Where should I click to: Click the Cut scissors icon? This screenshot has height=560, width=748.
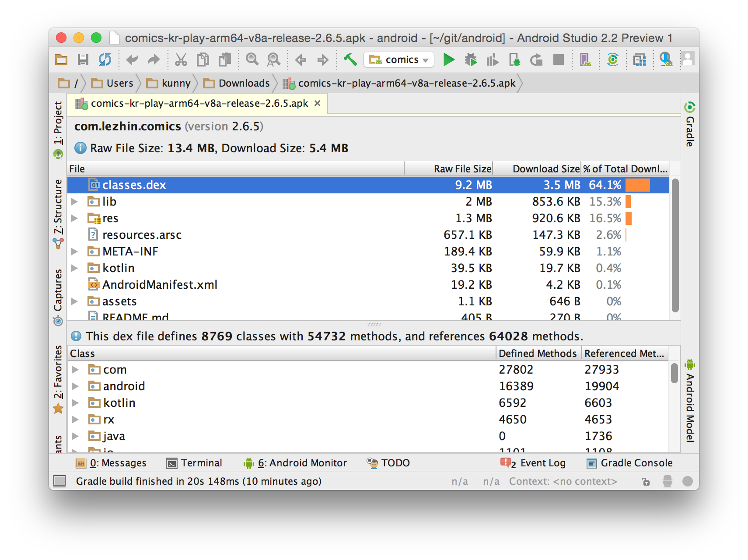coord(181,59)
